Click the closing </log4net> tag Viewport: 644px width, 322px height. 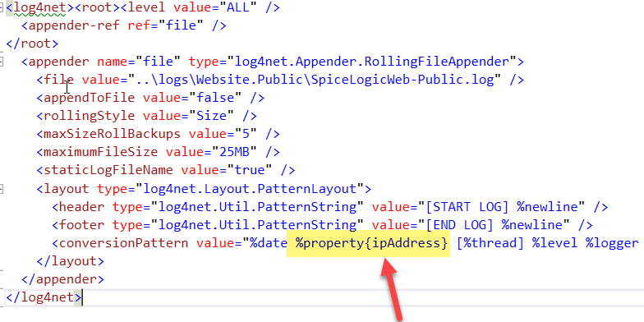44,297
